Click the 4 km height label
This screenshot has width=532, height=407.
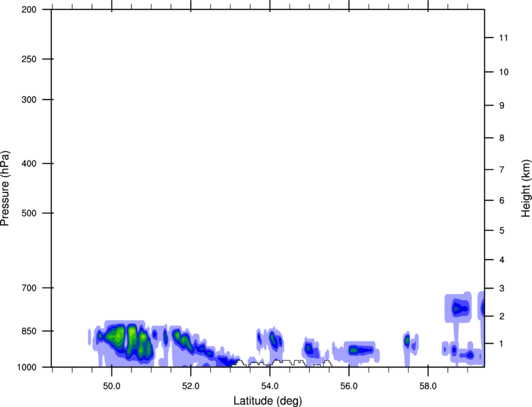[x=502, y=260]
